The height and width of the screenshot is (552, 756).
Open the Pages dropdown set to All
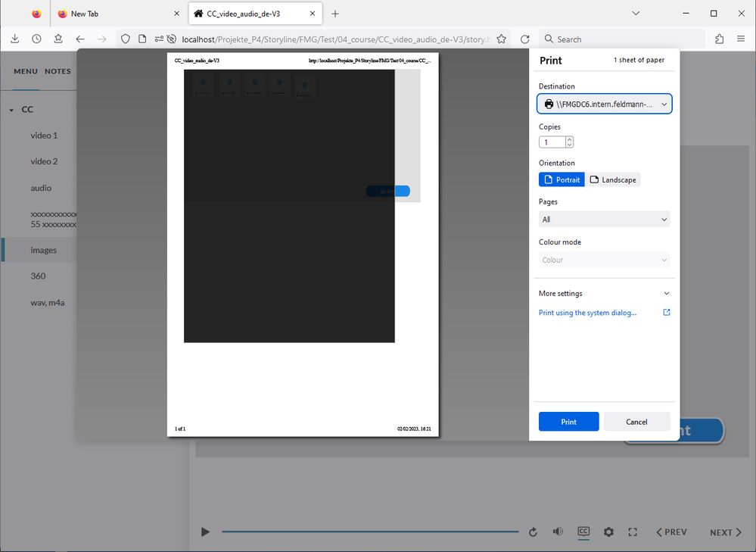[x=605, y=220]
